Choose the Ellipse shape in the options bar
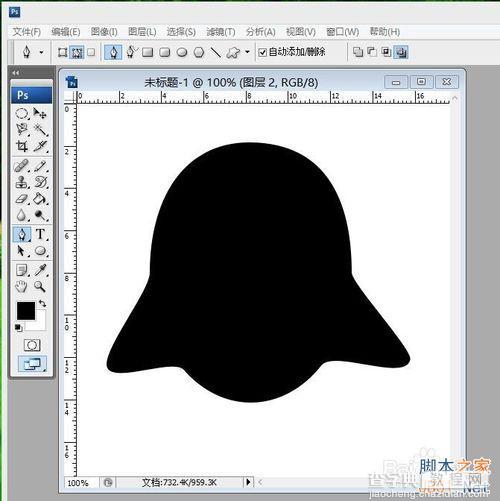The height and width of the screenshot is (501, 500). tap(182, 52)
